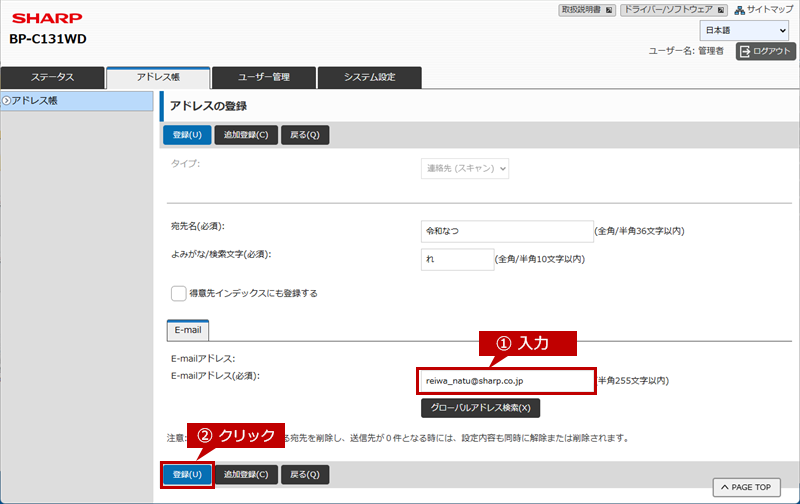Viewport: 800px width, 504px height.
Task: Click the top 戻る(Q) button
Action: tap(305, 135)
